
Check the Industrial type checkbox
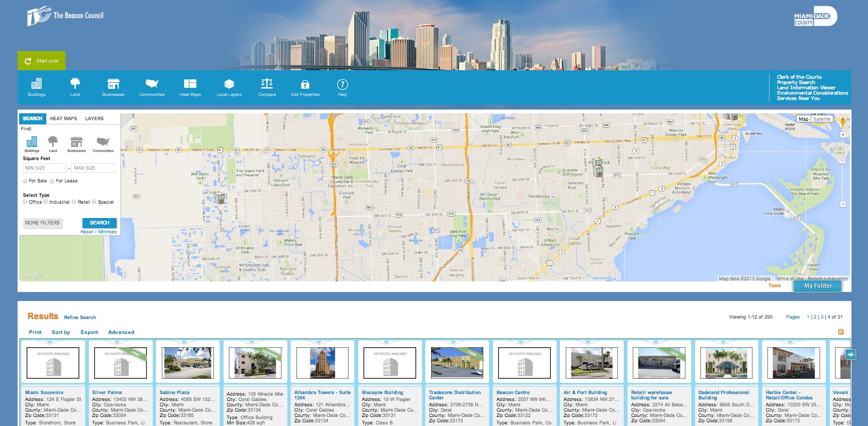[x=46, y=202]
